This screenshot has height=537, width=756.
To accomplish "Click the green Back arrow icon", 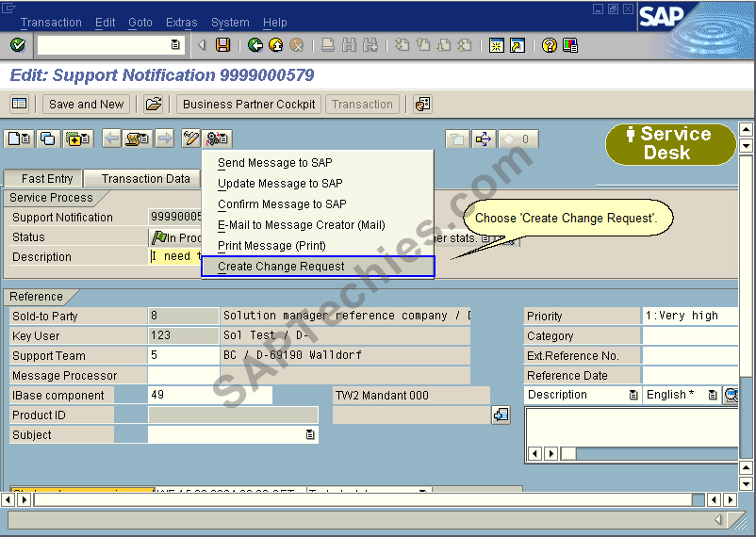I will (x=255, y=45).
